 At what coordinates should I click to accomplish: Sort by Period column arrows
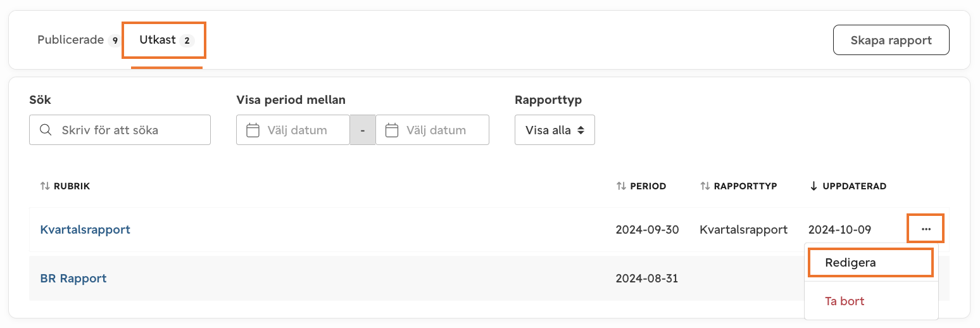pos(621,186)
